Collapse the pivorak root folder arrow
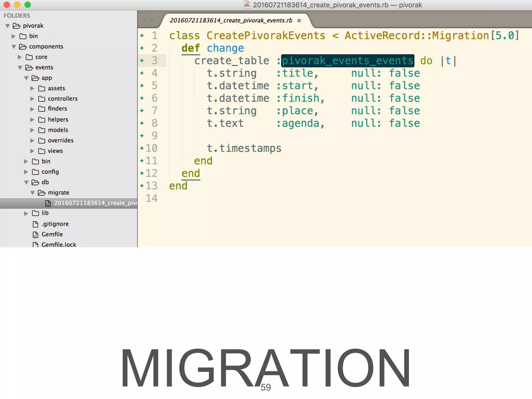 8,26
